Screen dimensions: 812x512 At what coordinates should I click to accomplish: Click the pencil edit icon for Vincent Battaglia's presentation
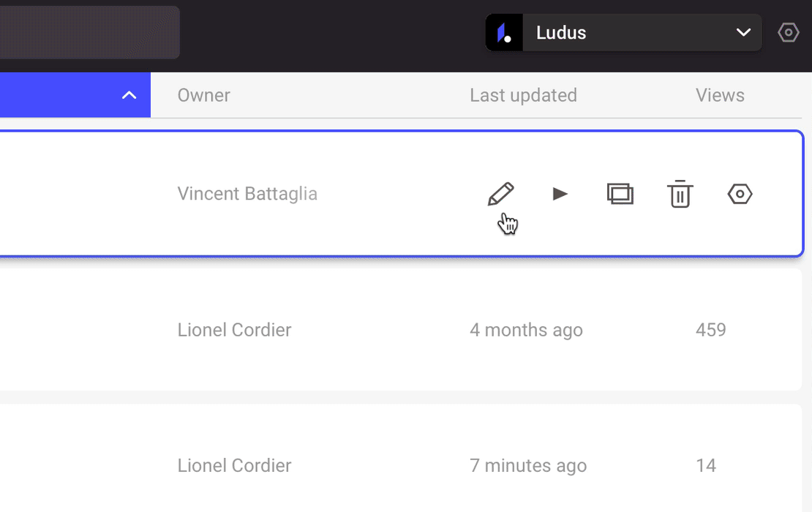(501, 194)
